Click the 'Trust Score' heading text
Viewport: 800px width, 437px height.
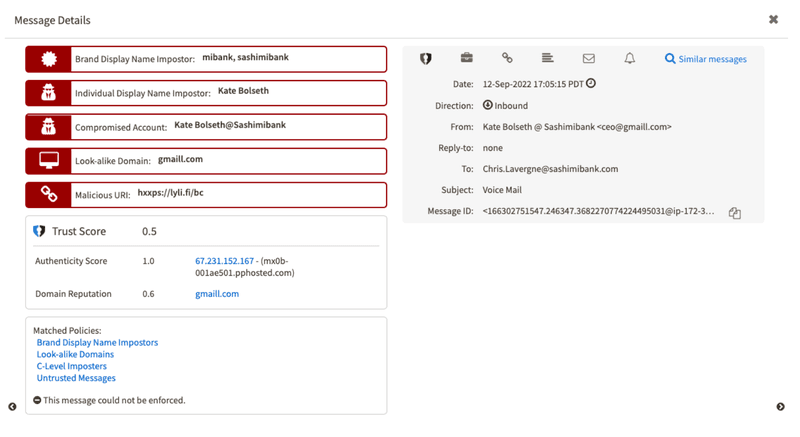tap(79, 232)
